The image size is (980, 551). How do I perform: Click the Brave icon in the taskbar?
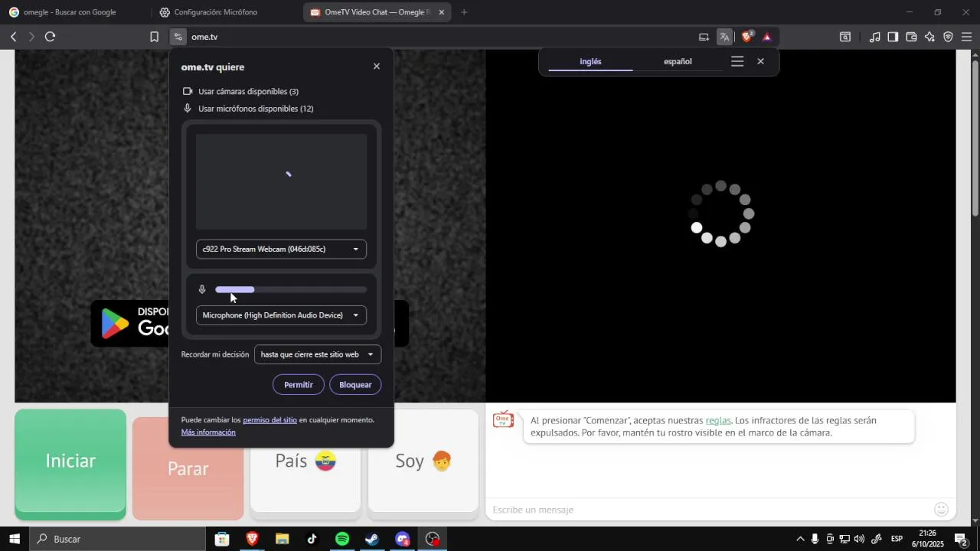click(x=252, y=539)
